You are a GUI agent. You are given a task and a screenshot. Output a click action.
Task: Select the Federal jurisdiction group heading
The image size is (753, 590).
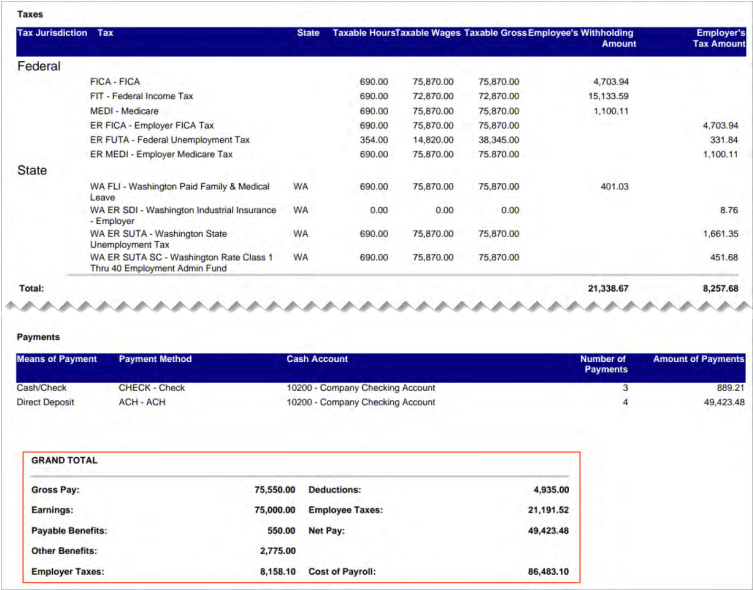point(39,66)
